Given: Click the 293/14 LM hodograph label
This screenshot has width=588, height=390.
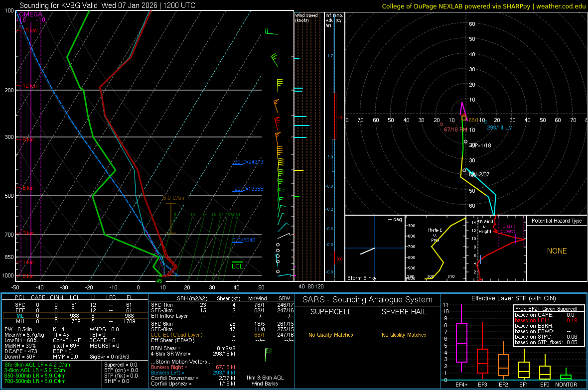Looking at the screenshot, I should coord(499,128).
